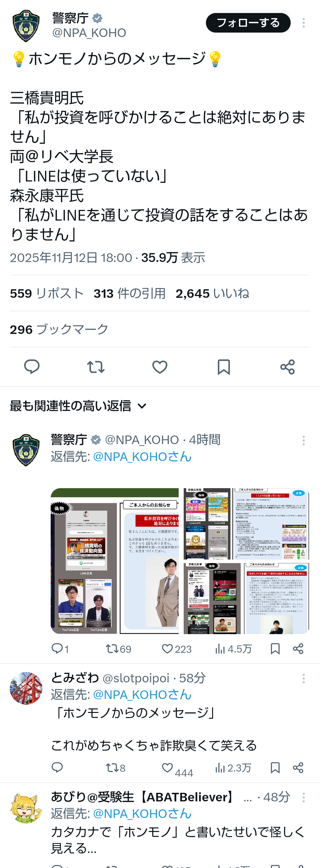Viewport: 320px width, 868px height.
Task: Bookmark とみざわ's reply
Action: (x=275, y=768)
